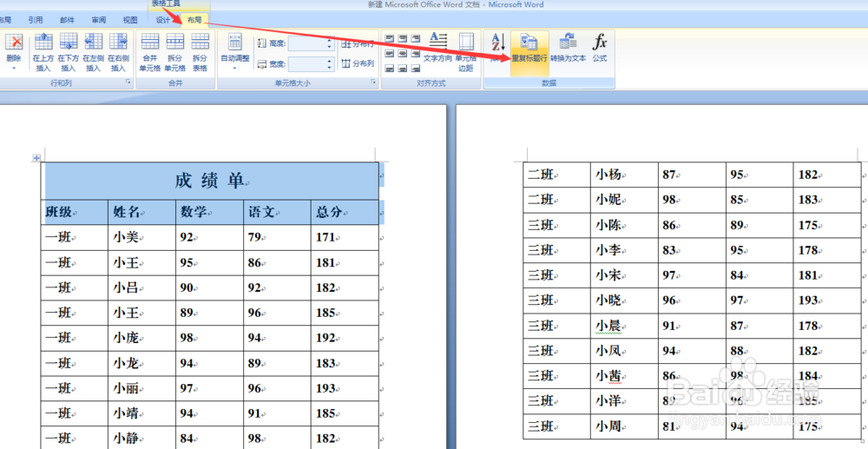The image size is (868, 449).
Task: Insert column to the right (在右侧插入)
Action: [118, 53]
